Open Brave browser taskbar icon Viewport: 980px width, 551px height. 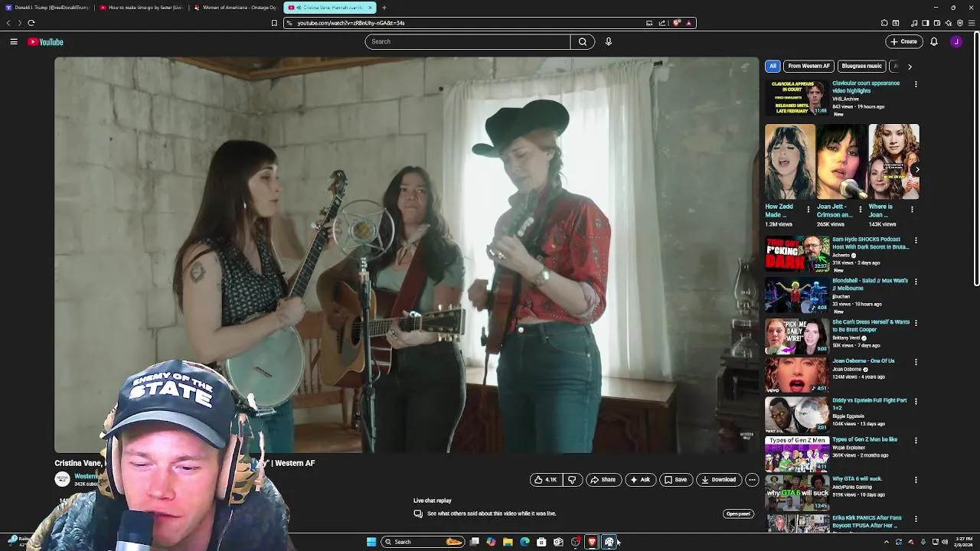click(x=592, y=542)
